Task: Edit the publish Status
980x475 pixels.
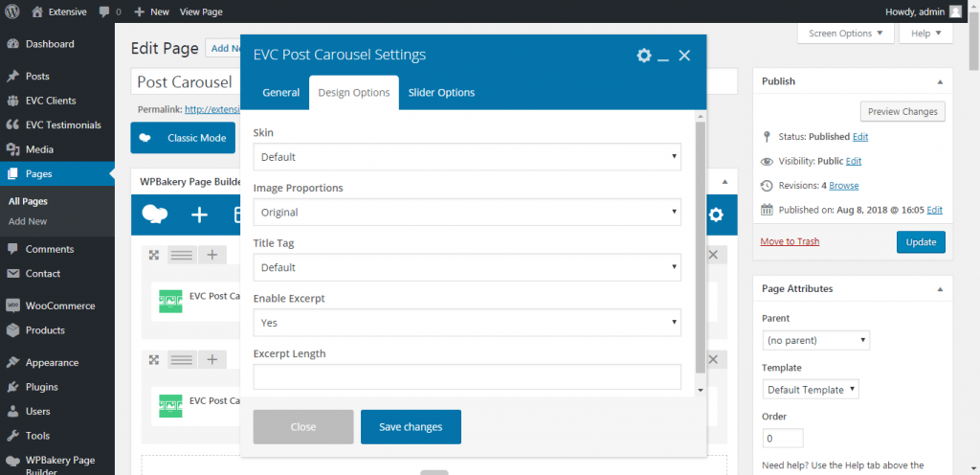Action: click(860, 136)
